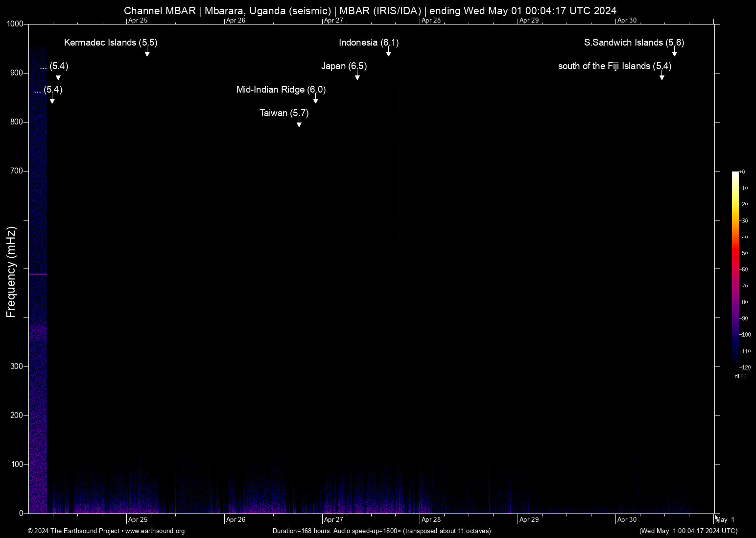Click the Japan (6.5) event label
The width and height of the screenshot is (756, 538).
(344, 66)
